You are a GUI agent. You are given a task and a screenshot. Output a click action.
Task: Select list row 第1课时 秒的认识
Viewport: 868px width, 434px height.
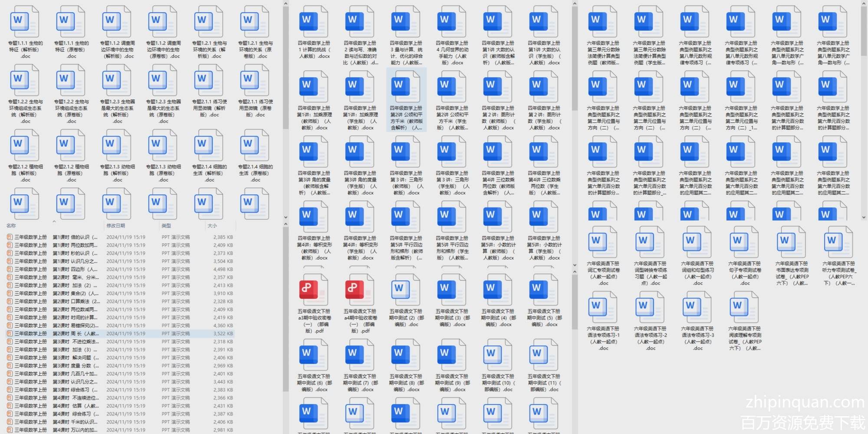(120, 253)
